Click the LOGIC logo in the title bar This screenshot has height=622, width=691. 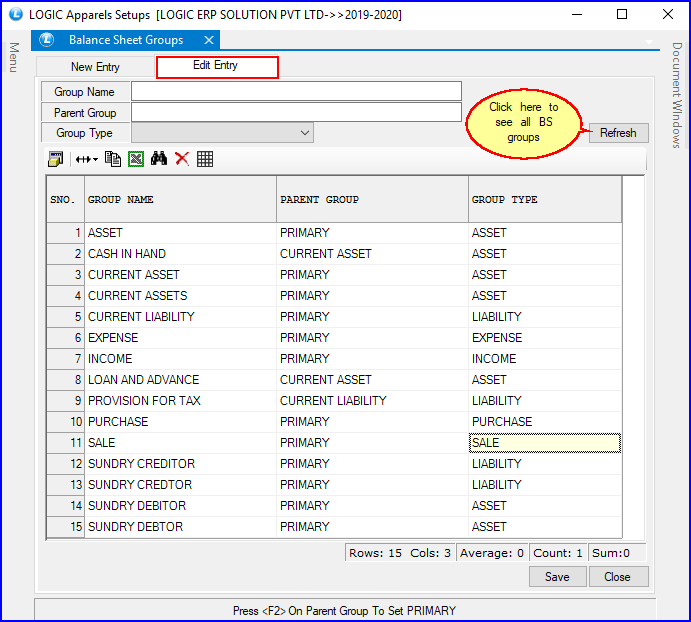click(x=15, y=14)
